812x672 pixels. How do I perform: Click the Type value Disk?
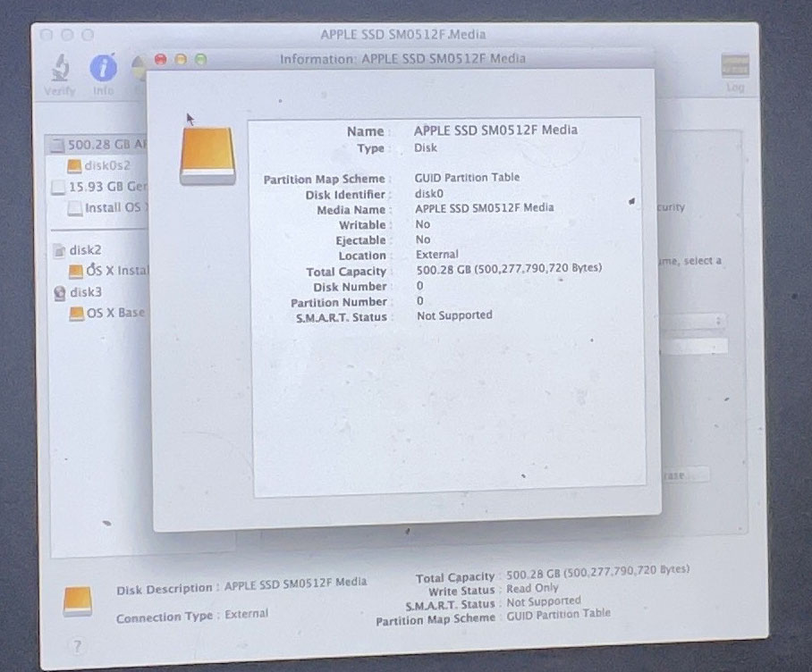click(x=425, y=148)
